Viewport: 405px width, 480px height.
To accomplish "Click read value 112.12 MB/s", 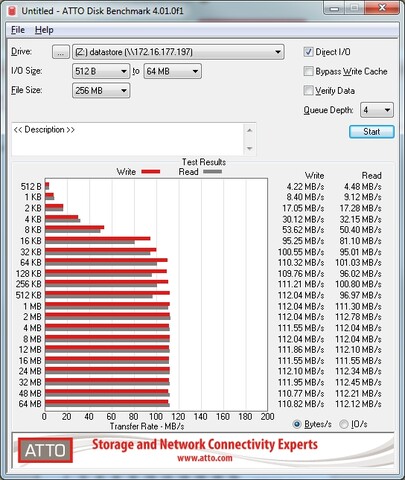I will [358, 404].
